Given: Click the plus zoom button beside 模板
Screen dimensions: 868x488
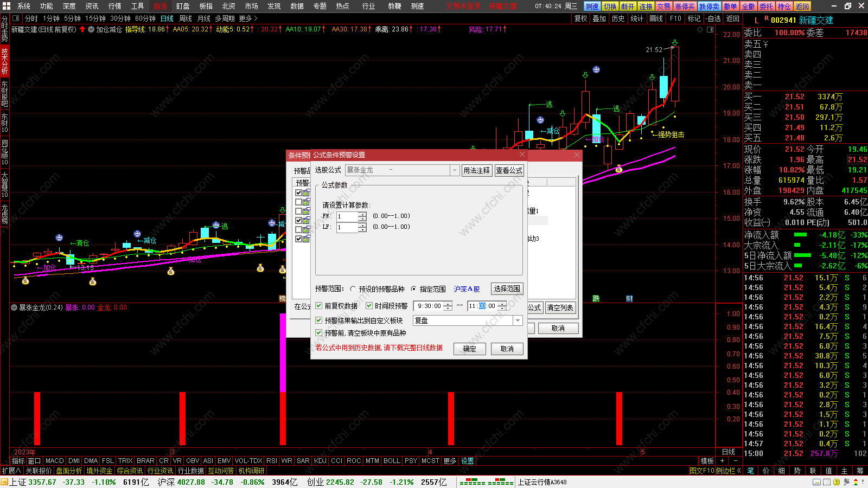Looking at the screenshot, I should click(x=722, y=461).
